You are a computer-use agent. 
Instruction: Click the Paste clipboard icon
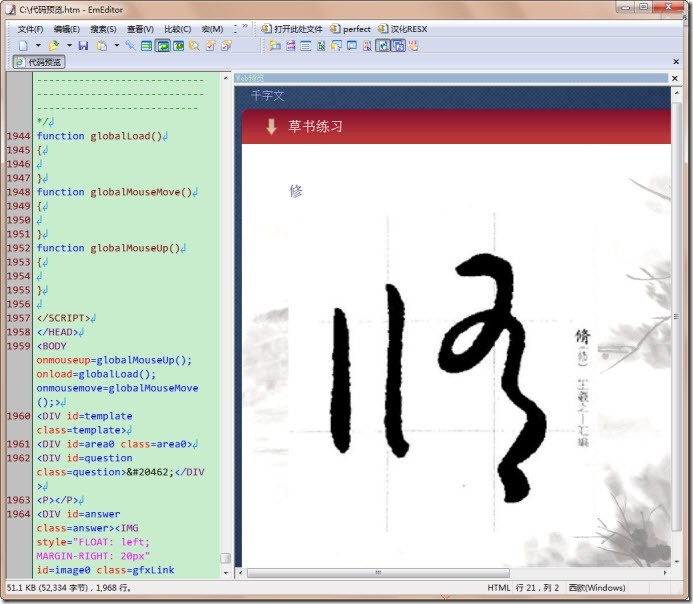[x=102, y=46]
